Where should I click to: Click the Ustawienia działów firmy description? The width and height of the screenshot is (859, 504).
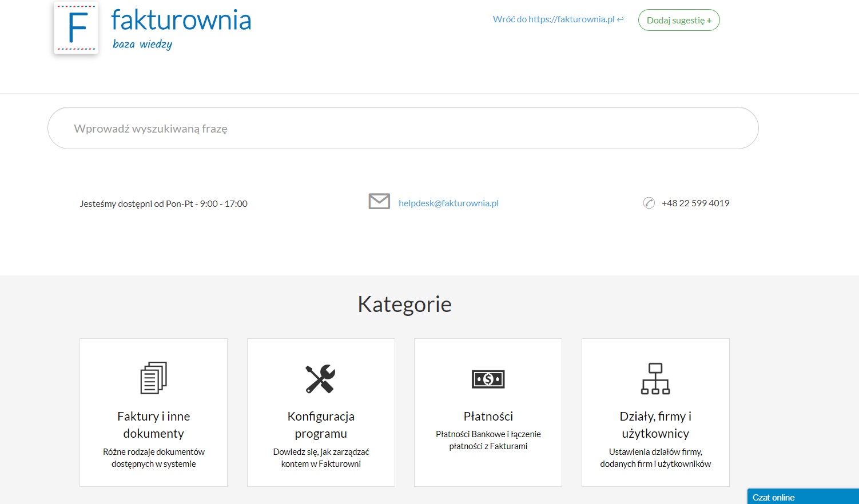point(655,458)
